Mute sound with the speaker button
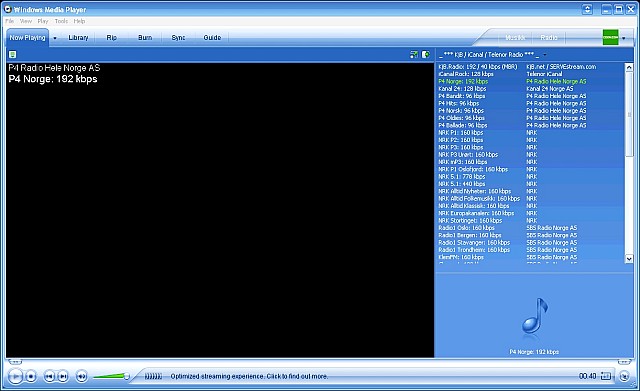 (x=81, y=376)
